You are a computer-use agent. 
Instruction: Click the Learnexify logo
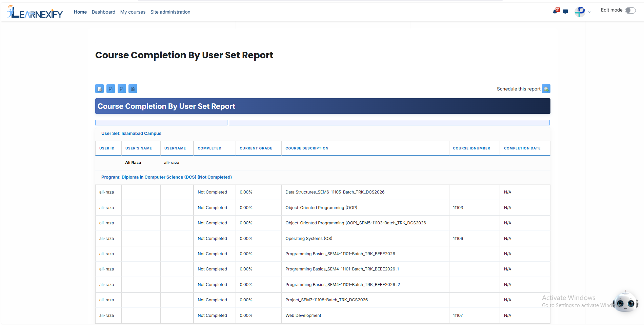35,12
